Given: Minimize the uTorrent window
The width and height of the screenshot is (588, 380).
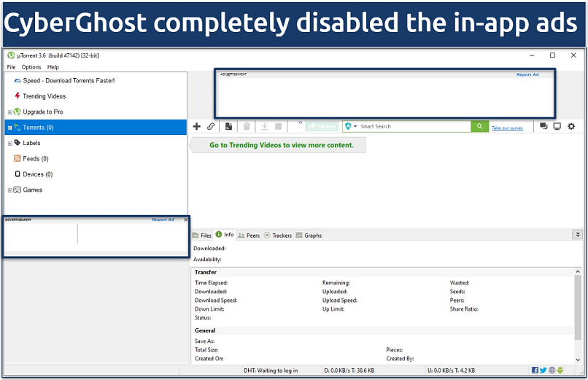Looking at the screenshot, I should (x=532, y=55).
